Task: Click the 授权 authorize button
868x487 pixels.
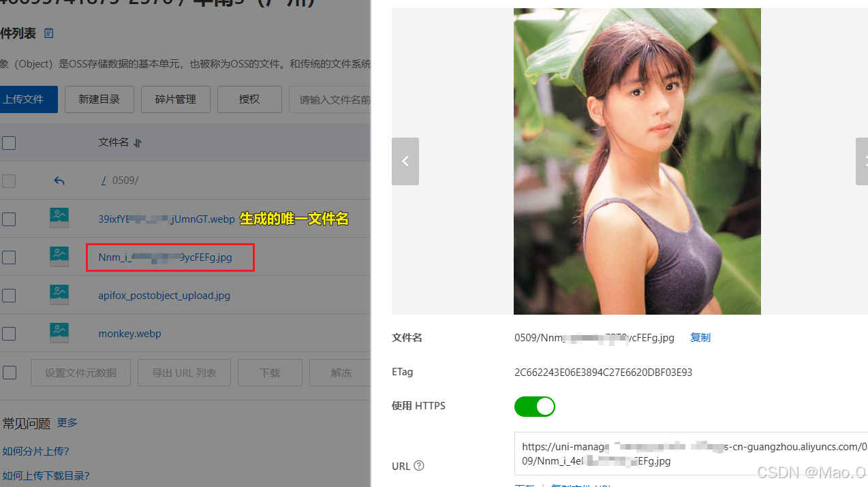Action: [x=249, y=99]
